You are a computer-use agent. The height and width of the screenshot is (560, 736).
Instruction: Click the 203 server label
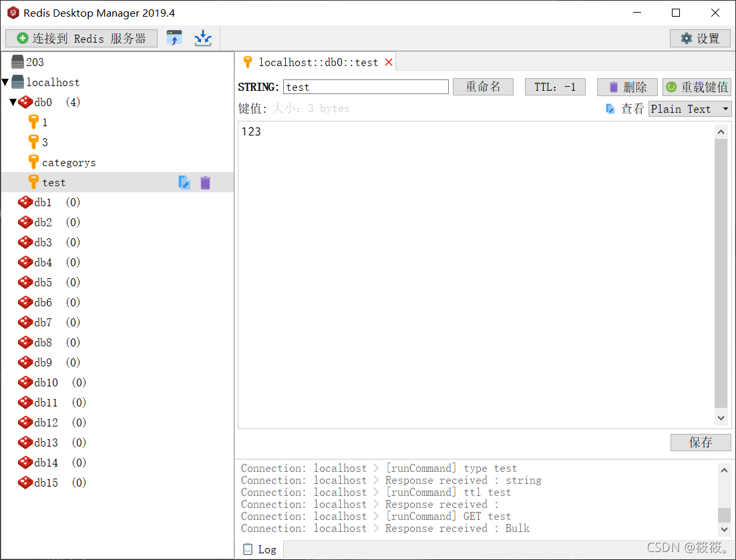point(35,62)
